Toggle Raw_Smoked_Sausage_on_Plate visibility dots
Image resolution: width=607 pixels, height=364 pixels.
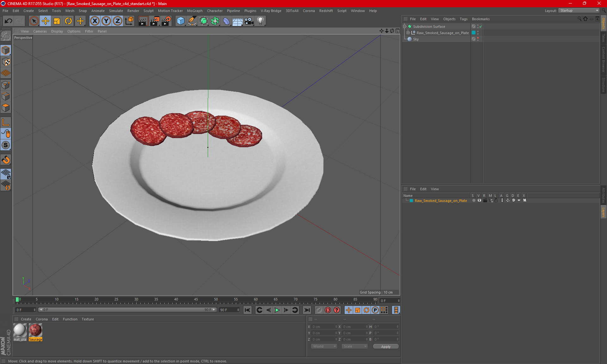click(478, 33)
